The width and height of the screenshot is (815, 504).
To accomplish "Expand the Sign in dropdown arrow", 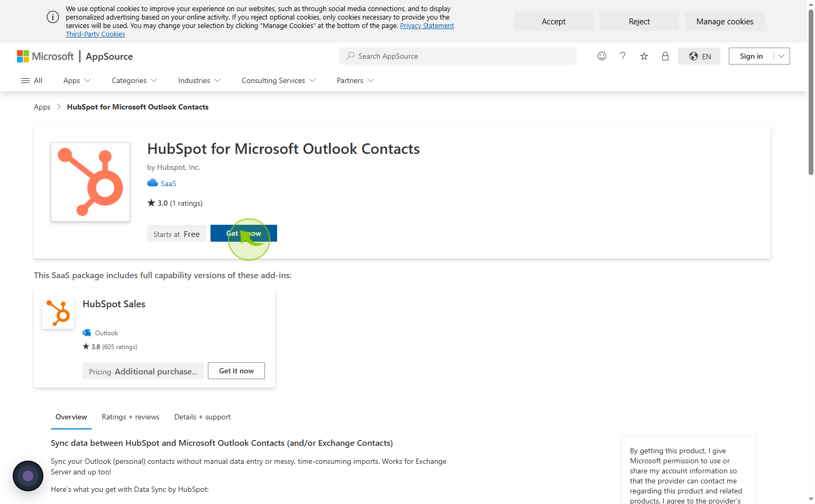I will coord(782,56).
